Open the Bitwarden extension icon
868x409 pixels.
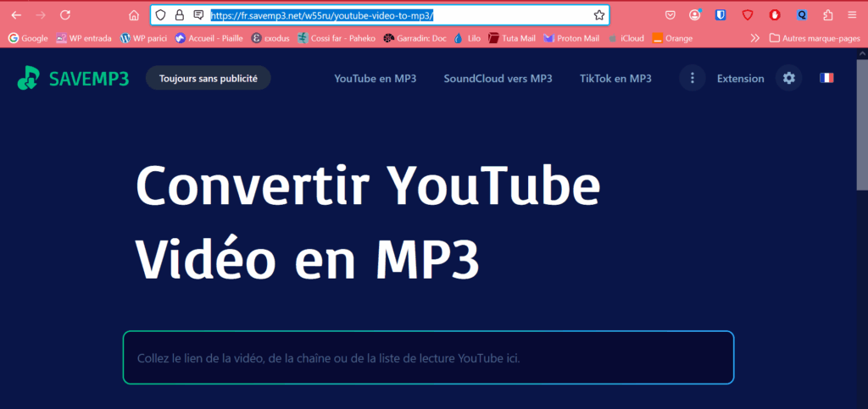pos(721,15)
